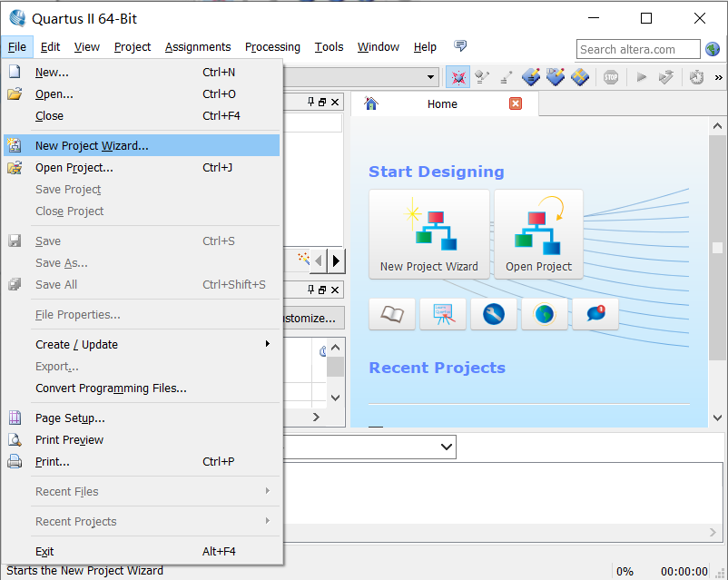Click the Print Preview magnifier icon
Image resolution: width=728 pixels, height=580 pixels.
15,439
